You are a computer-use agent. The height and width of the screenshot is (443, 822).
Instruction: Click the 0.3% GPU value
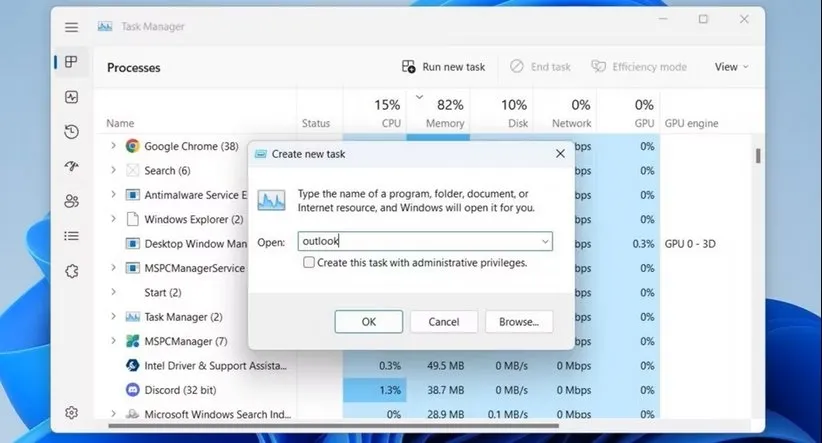coord(643,244)
